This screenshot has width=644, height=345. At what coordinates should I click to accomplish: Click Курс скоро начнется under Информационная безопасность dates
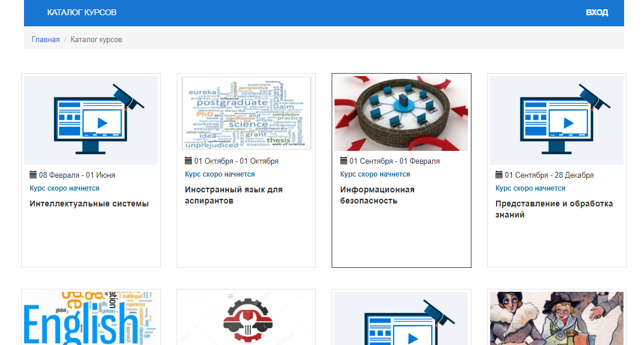pyautogui.click(x=375, y=174)
